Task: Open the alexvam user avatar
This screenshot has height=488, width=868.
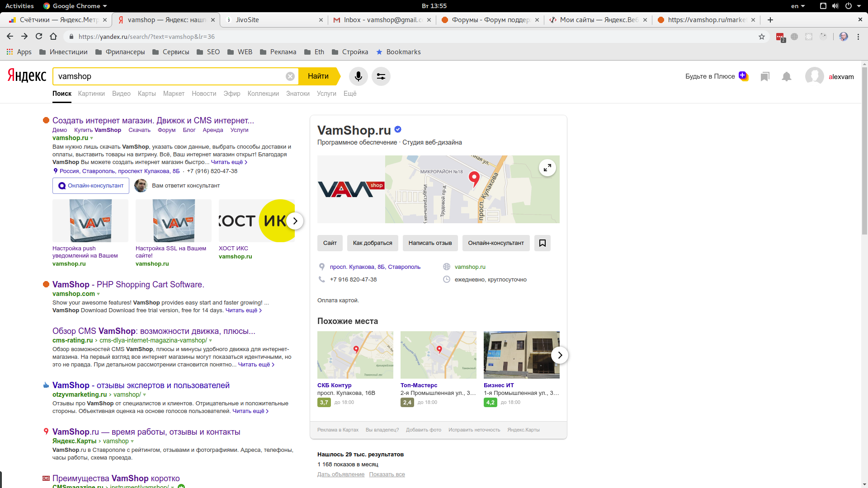Action: [x=814, y=76]
